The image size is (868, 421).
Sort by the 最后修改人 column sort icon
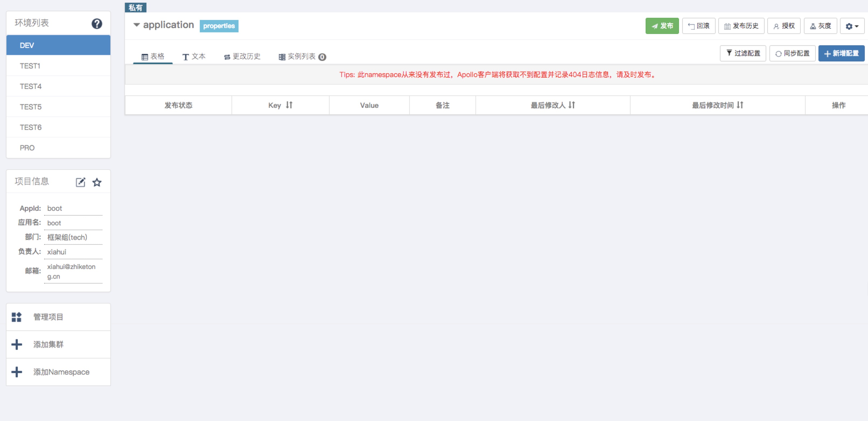pos(572,105)
